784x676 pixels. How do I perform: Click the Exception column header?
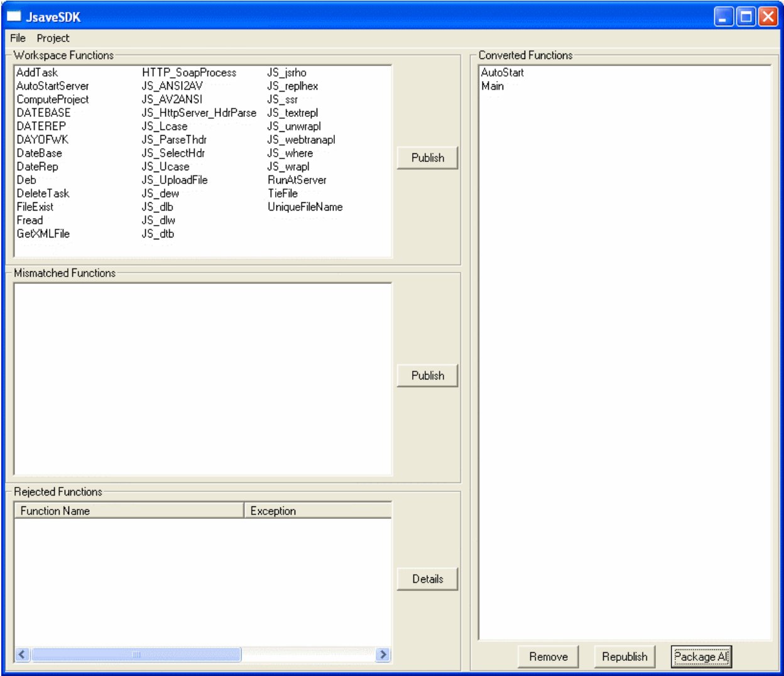pos(317,511)
